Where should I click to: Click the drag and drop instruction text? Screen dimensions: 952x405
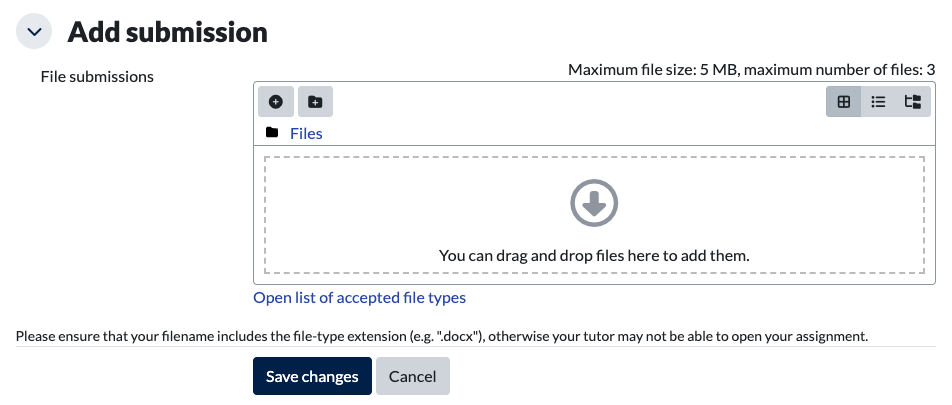pyautogui.click(x=594, y=255)
